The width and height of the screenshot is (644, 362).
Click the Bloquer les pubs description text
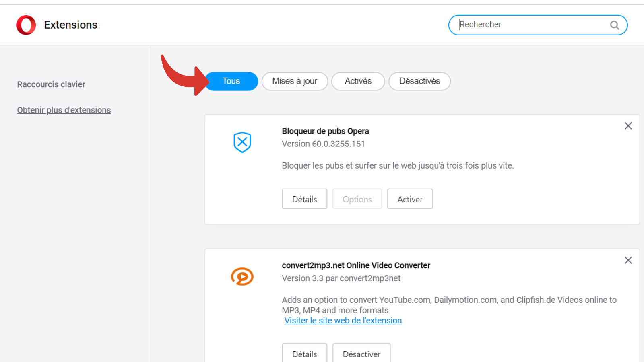pyautogui.click(x=398, y=166)
